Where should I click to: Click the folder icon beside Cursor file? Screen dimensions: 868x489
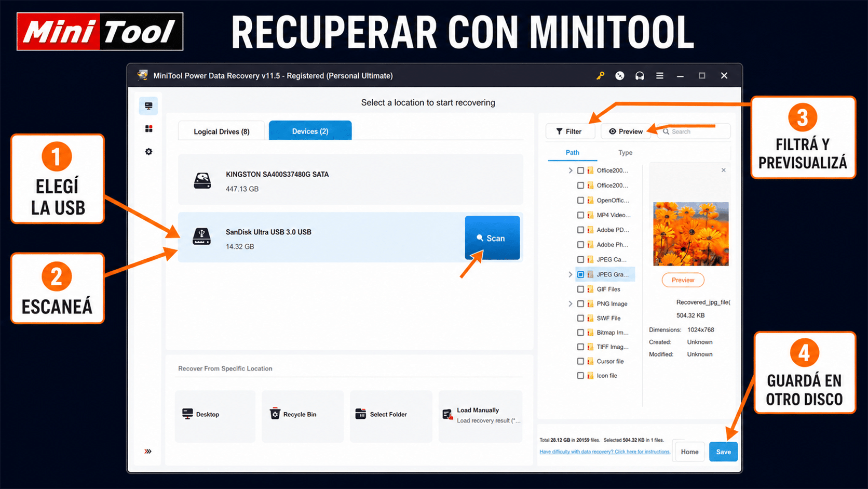point(590,361)
